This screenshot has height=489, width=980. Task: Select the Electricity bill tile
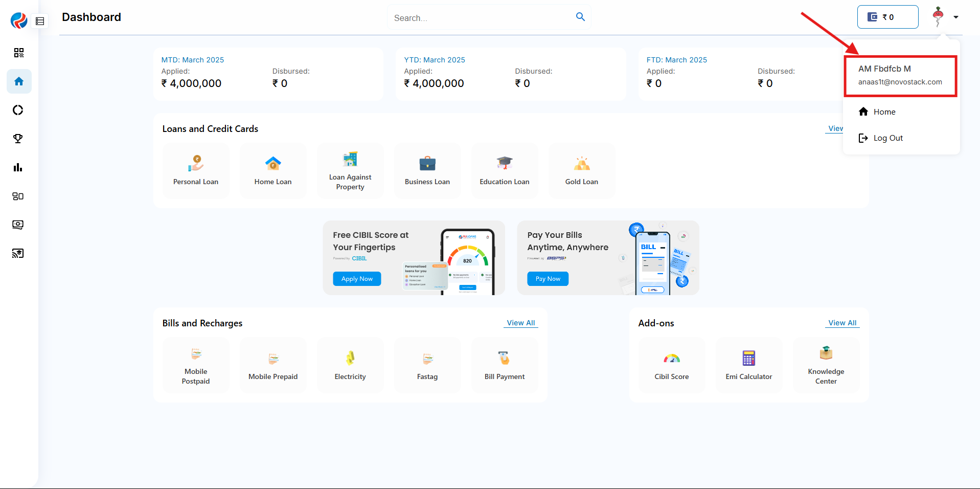coord(350,365)
